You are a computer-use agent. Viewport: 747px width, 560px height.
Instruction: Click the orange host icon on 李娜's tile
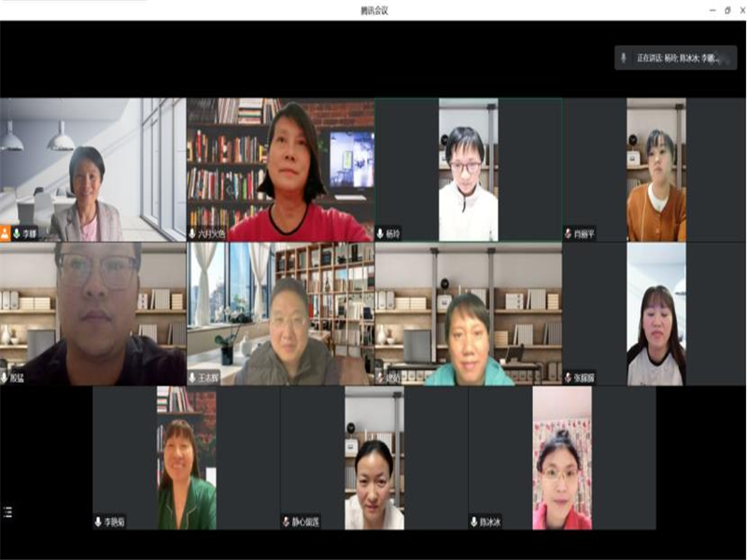tap(5, 233)
